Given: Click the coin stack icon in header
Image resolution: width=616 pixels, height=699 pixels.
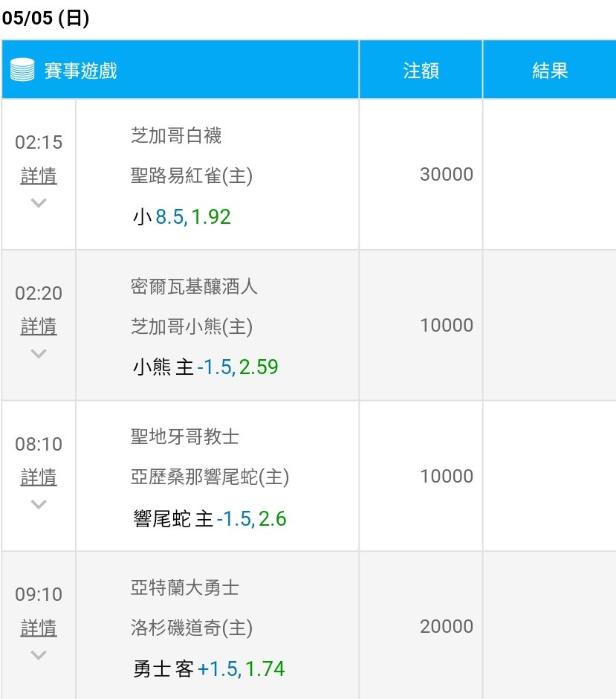Looking at the screenshot, I should coord(22,70).
